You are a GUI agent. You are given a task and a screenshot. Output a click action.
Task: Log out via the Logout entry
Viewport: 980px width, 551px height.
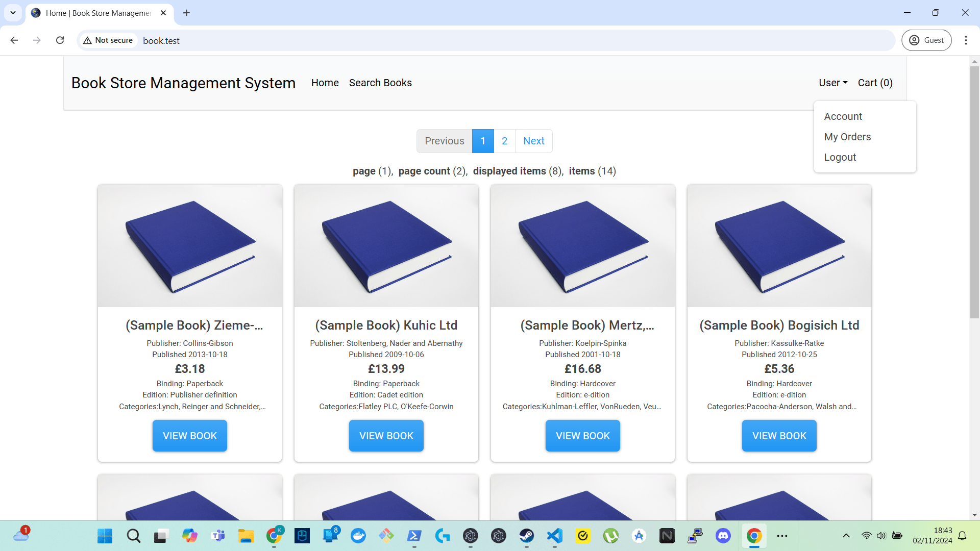tap(840, 157)
